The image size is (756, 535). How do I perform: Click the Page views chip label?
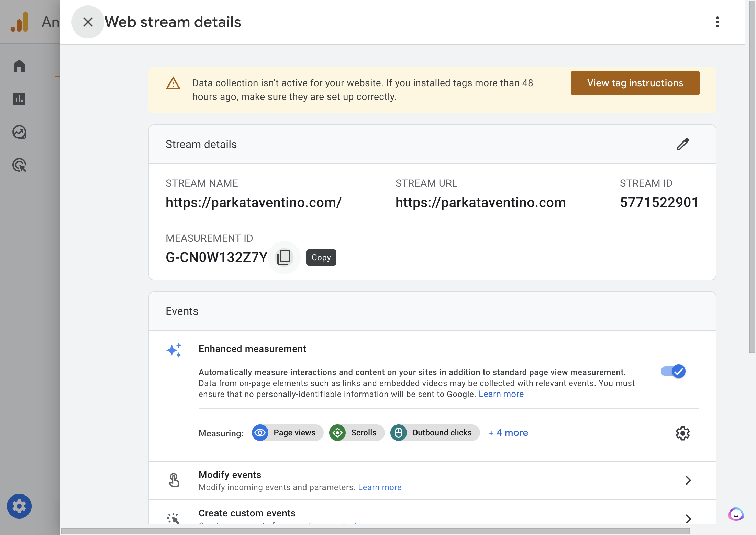coord(294,433)
